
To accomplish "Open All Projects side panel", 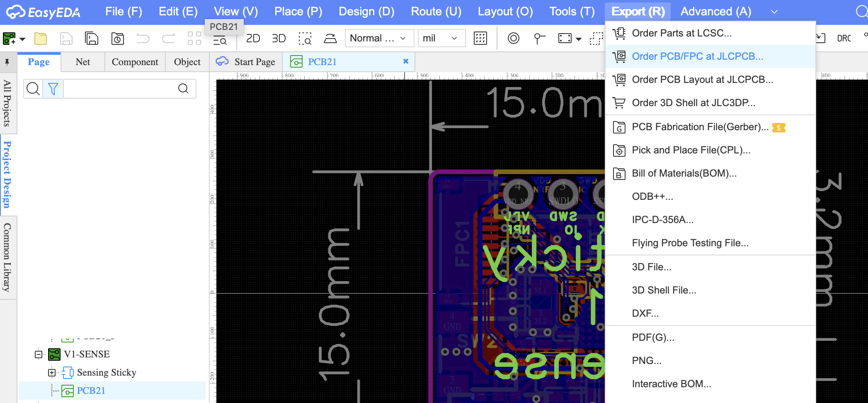I will point(7,103).
